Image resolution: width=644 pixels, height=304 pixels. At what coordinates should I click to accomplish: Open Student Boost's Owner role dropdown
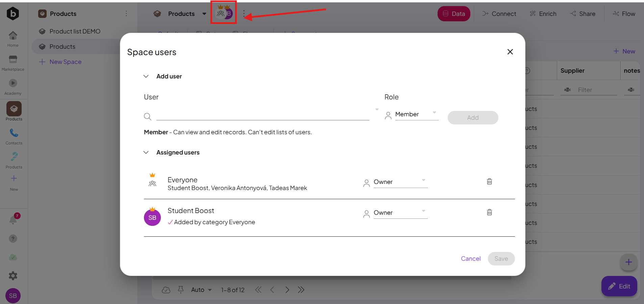400,213
